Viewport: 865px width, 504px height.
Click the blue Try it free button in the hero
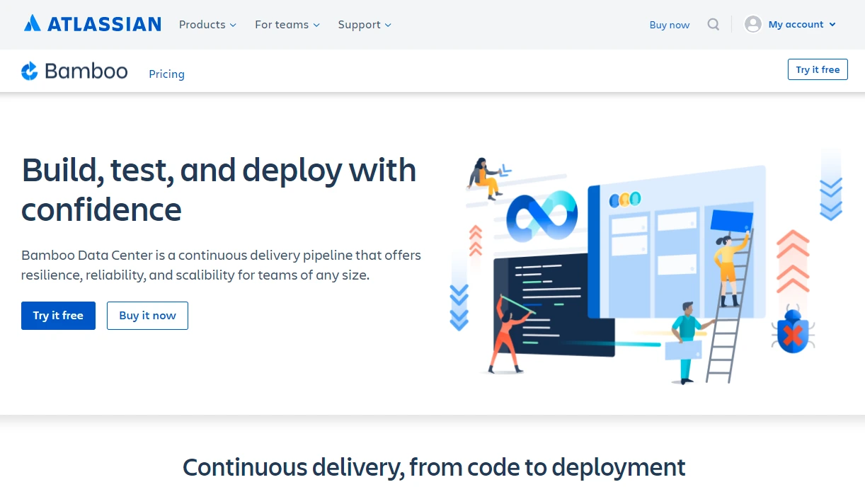(x=58, y=315)
